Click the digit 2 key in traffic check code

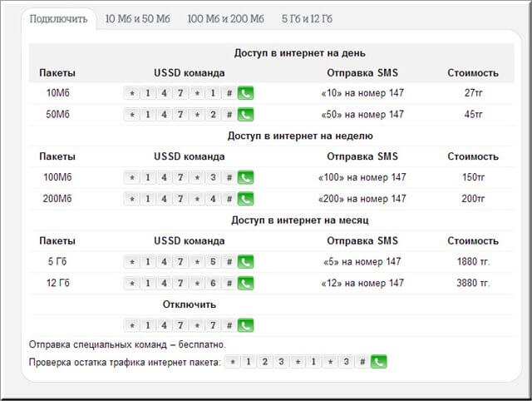pyautogui.click(x=265, y=362)
